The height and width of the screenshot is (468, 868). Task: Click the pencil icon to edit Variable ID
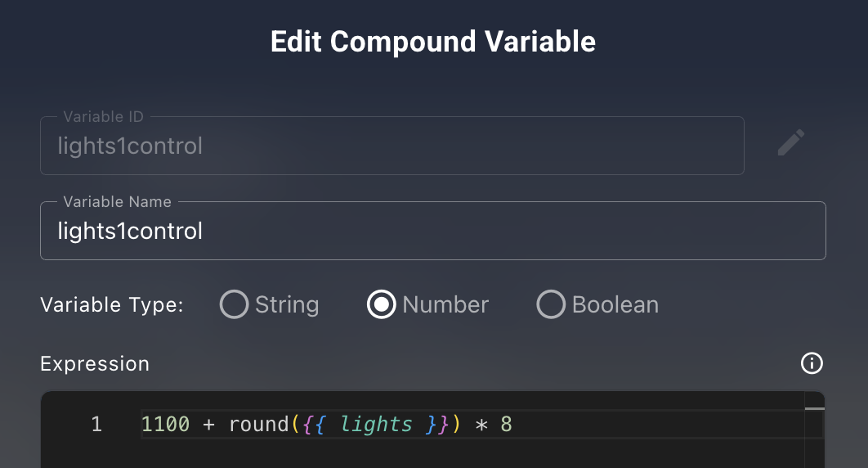pyautogui.click(x=791, y=143)
